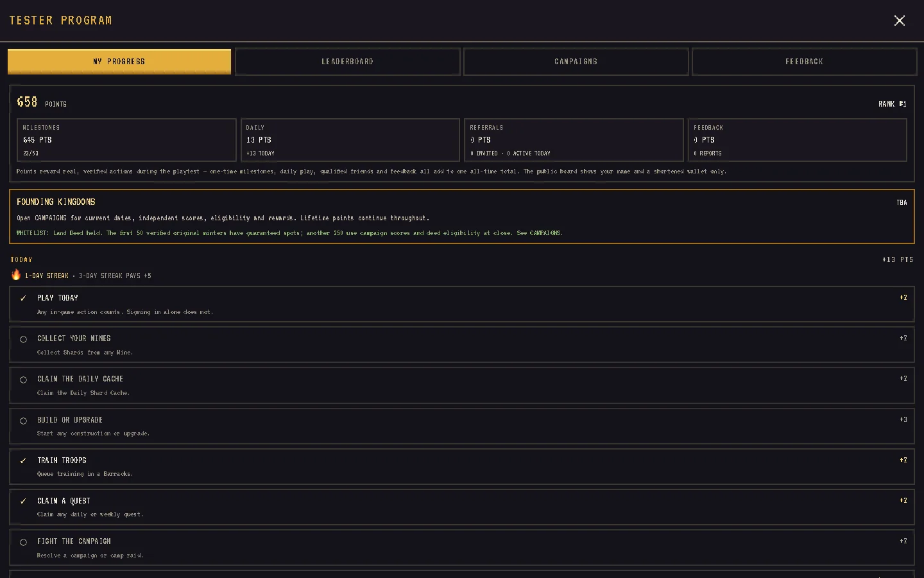Click the Claim a Quest checkmark
This screenshot has width=924, height=578.
click(x=23, y=501)
